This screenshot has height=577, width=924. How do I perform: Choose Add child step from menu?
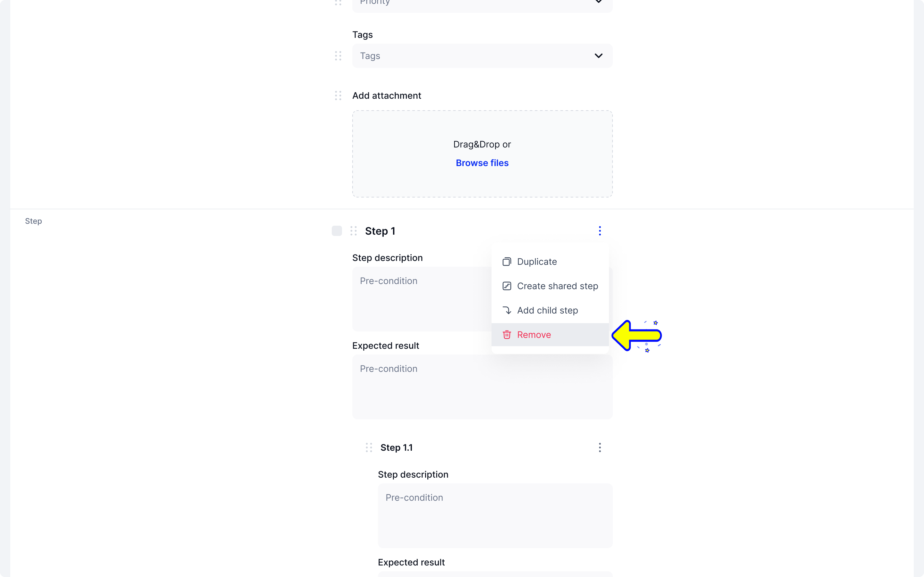[550, 311]
